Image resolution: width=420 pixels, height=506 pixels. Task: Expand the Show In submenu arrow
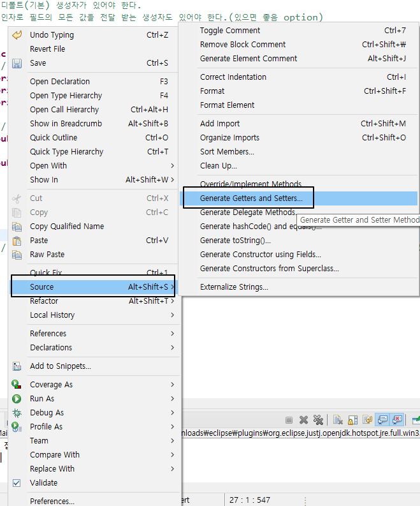[173, 180]
